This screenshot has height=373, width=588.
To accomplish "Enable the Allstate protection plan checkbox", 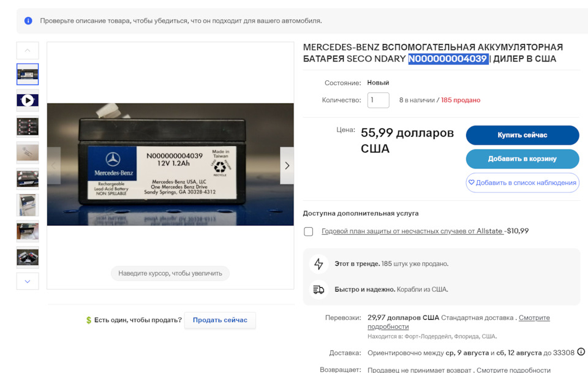I will pyautogui.click(x=309, y=232).
